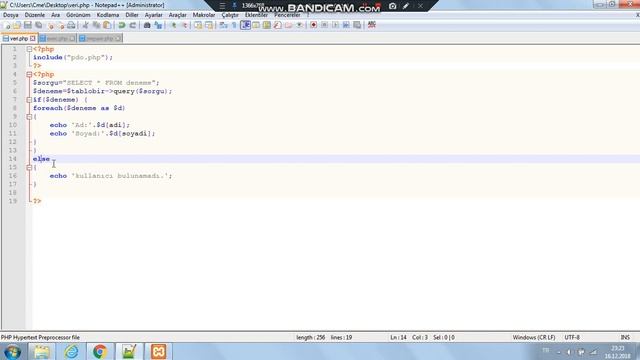This screenshot has height=360, width=640.
Task: Click 'UTF-8' encoding in the status bar
Action: click(572, 338)
